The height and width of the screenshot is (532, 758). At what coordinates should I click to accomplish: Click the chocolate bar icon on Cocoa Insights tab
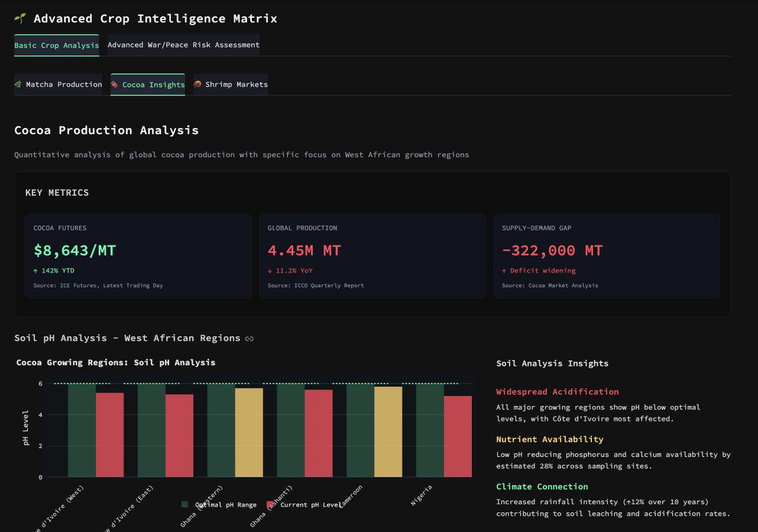click(116, 84)
